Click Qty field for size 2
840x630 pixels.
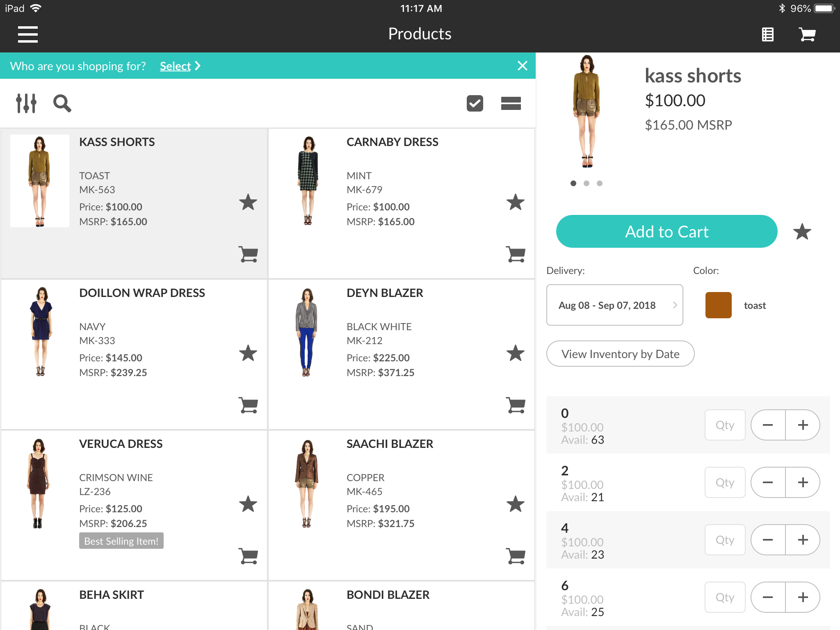tap(725, 482)
